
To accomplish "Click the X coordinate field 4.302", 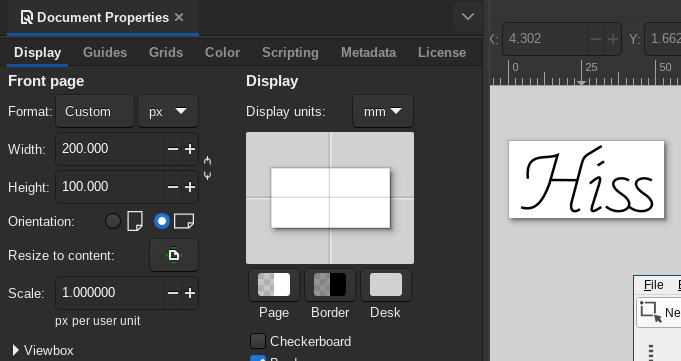I will click(545, 39).
